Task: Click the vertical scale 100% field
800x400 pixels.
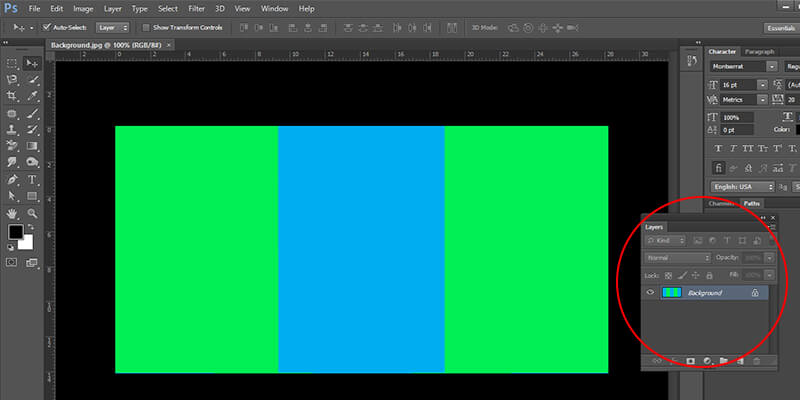Action: point(737,117)
